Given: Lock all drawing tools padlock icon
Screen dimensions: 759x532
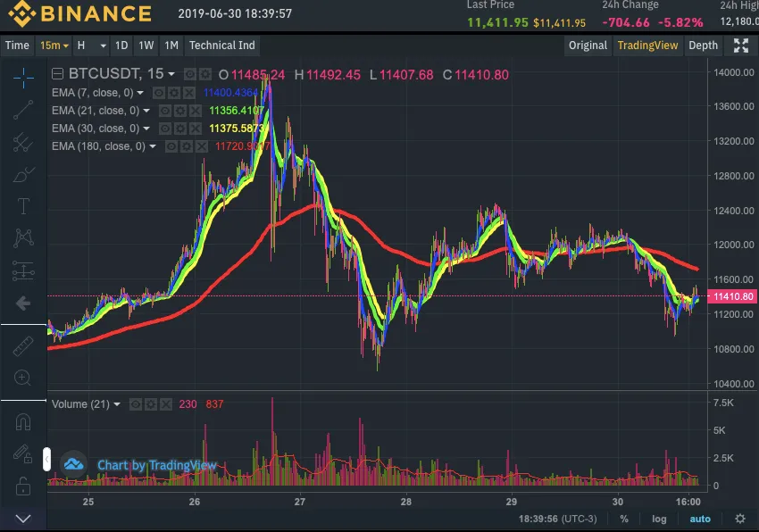Looking at the screenshot, I should pyautogui.click(x=22, y=486).
